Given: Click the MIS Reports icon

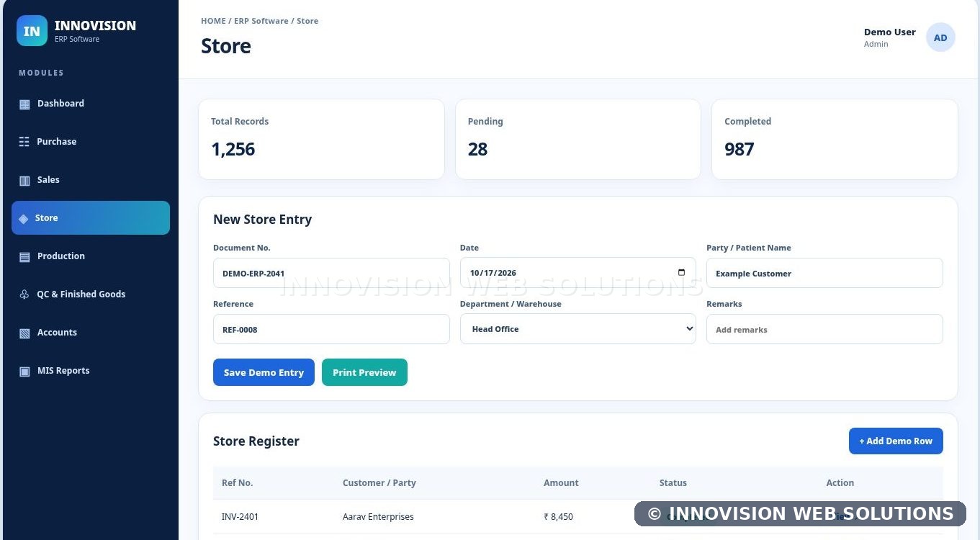Looking at the screenshot, I should point(24,371).
